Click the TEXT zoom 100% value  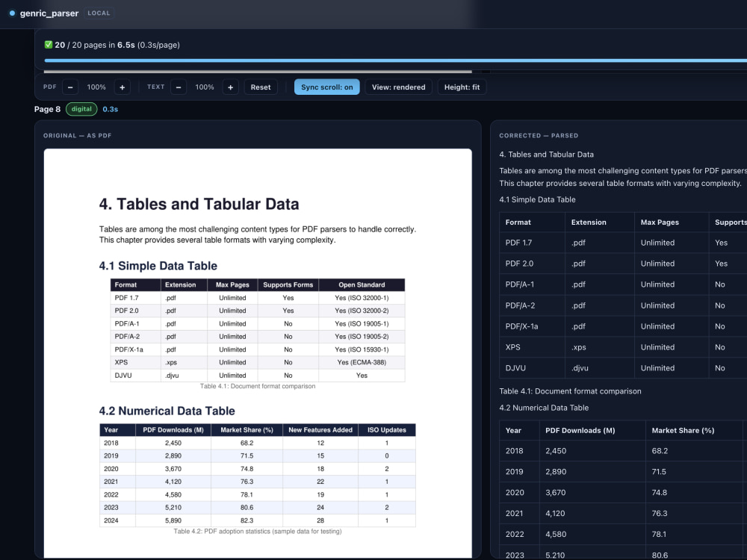pos(205,87)
